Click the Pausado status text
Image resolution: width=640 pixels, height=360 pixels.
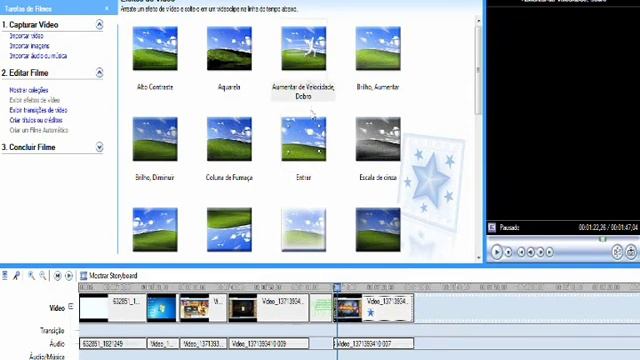(509, 228)
